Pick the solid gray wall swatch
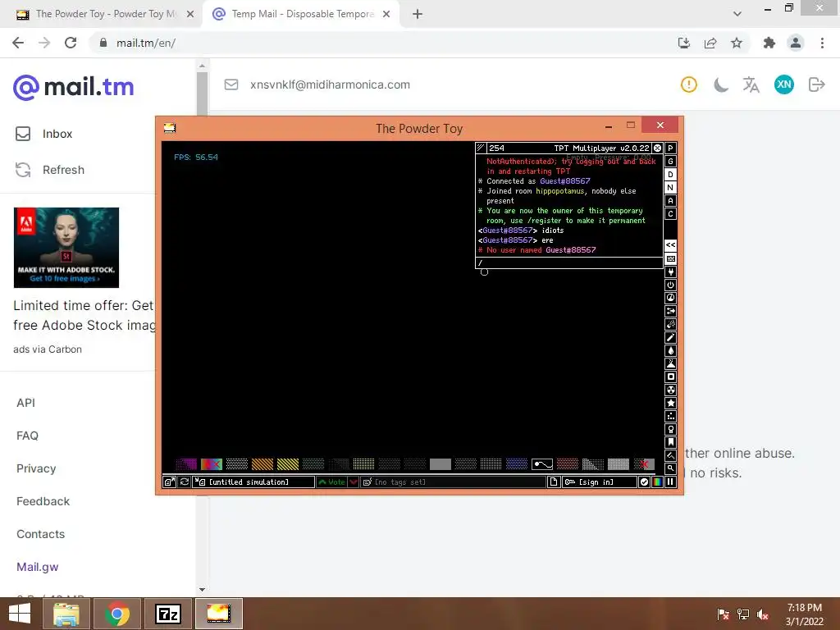This screenshot has height=630, width=840. tap(441, 464)
